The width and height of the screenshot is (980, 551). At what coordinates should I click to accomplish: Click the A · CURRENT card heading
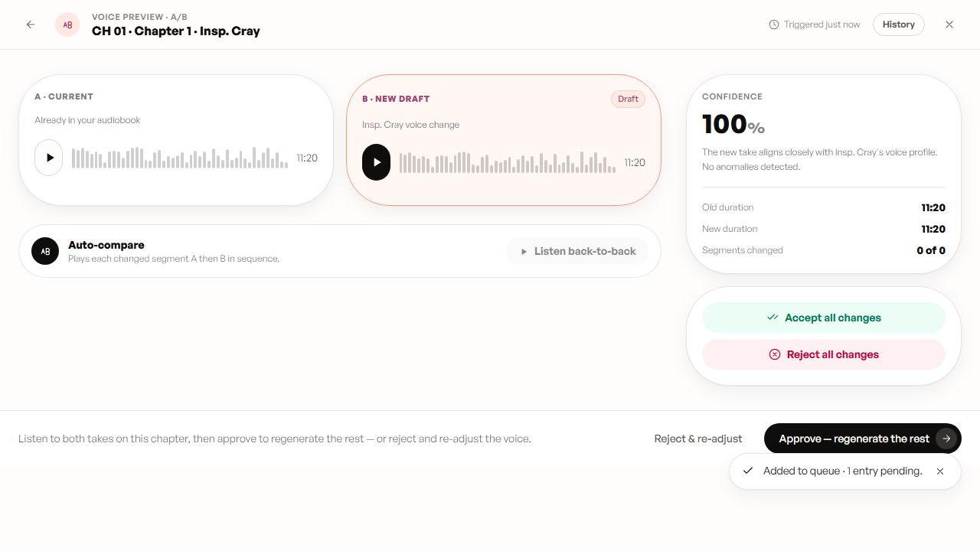coord(64,96)
